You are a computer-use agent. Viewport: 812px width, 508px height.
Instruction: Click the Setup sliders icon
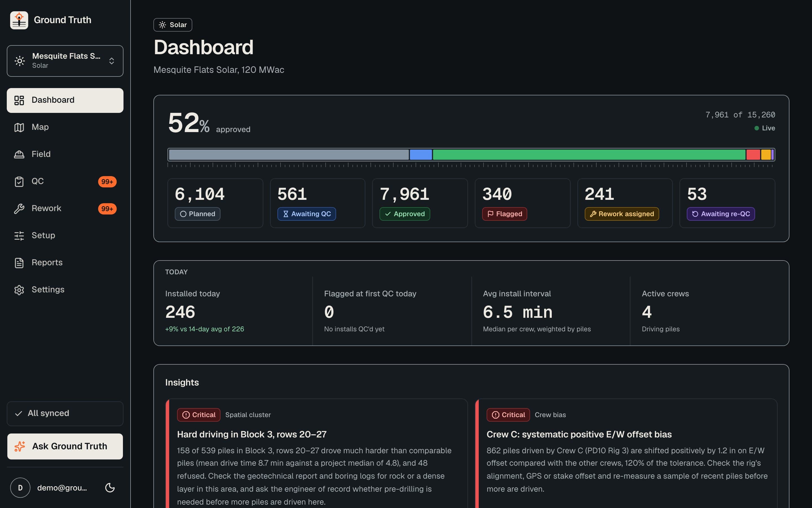[x=19, y=236]
